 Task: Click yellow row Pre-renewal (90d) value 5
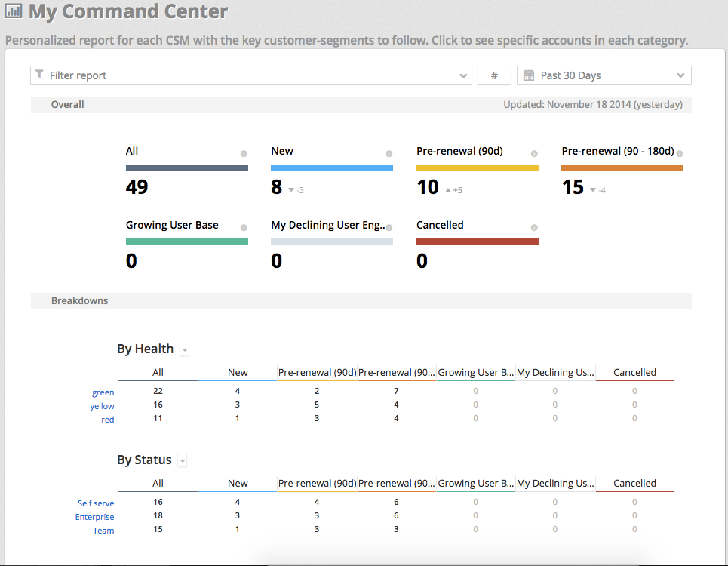[x=317, y=405]
